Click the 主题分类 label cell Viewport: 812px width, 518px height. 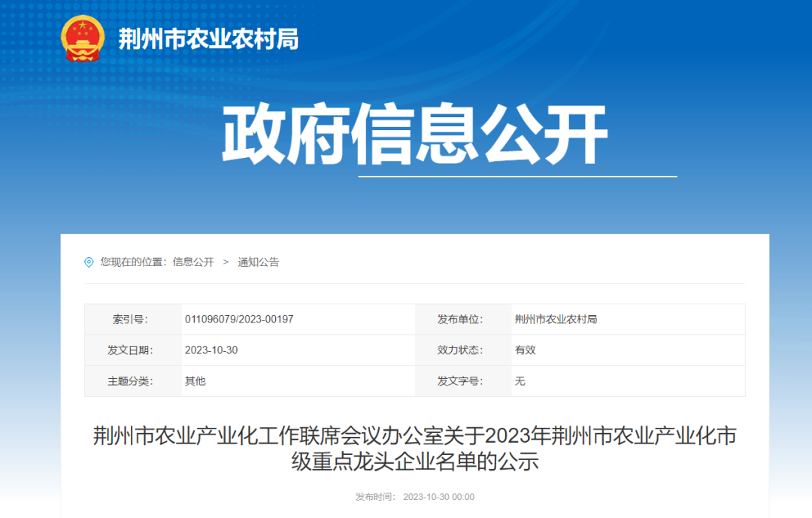[x=134, y=381]
